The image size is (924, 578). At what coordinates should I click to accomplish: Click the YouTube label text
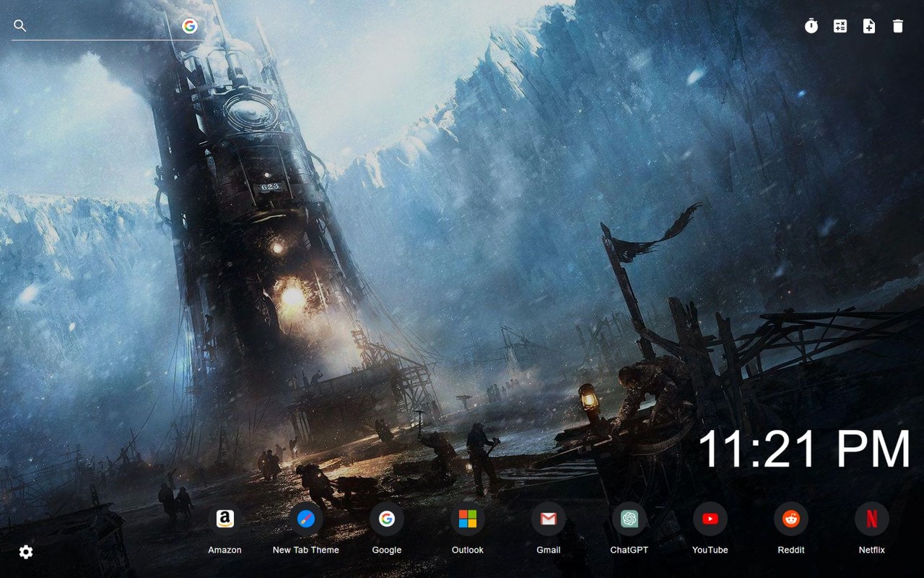[x=710, y=550]
